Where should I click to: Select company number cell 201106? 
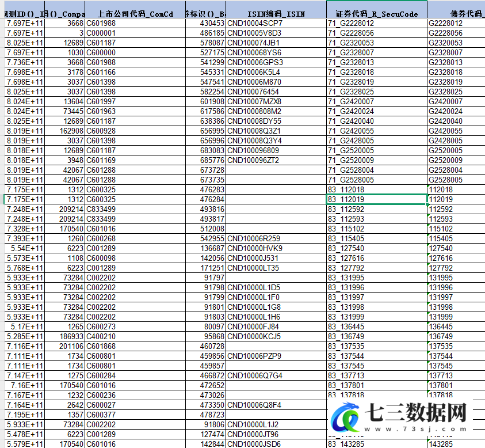coord(65,346)
